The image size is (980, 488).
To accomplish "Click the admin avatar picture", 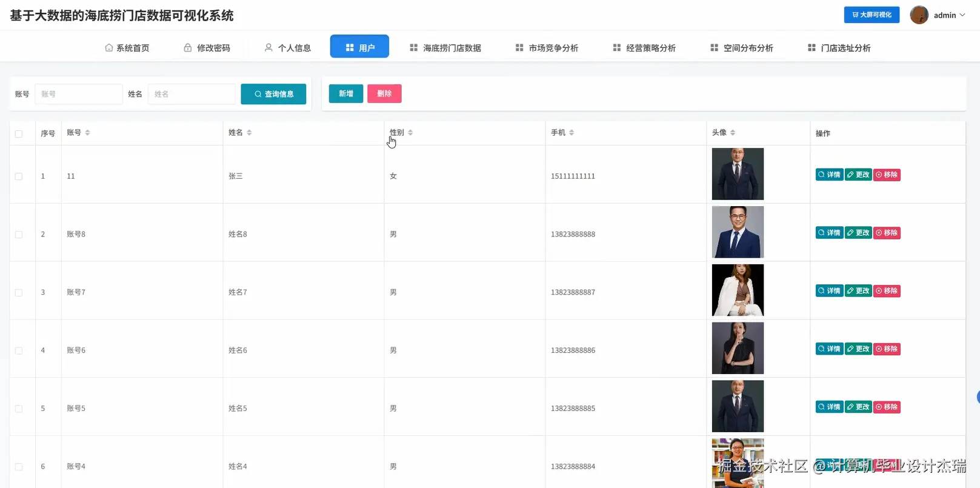I will coord(919,15).
